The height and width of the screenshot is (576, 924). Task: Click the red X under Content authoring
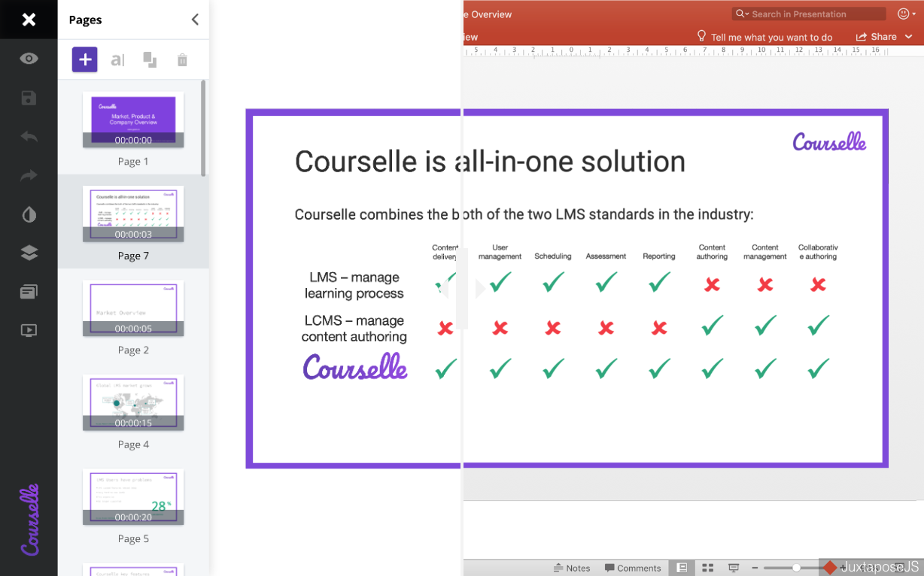(712, 284)
